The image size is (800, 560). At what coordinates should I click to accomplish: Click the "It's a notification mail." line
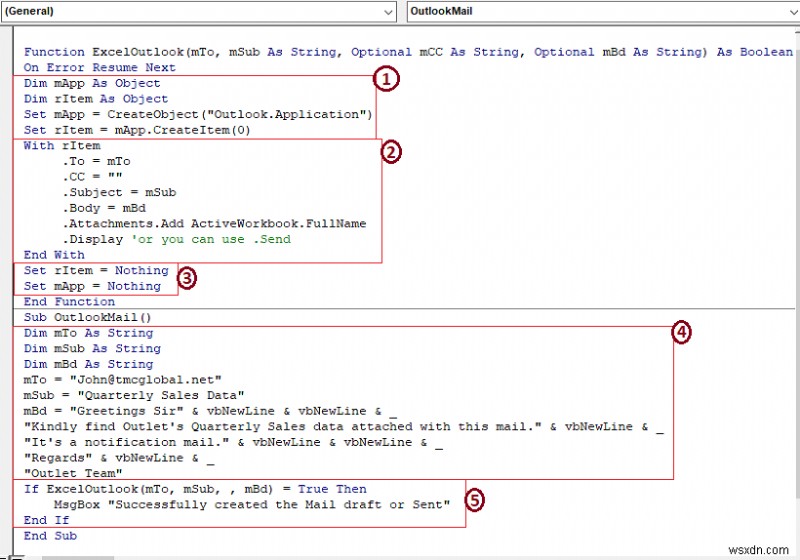[x=233, y=442]
